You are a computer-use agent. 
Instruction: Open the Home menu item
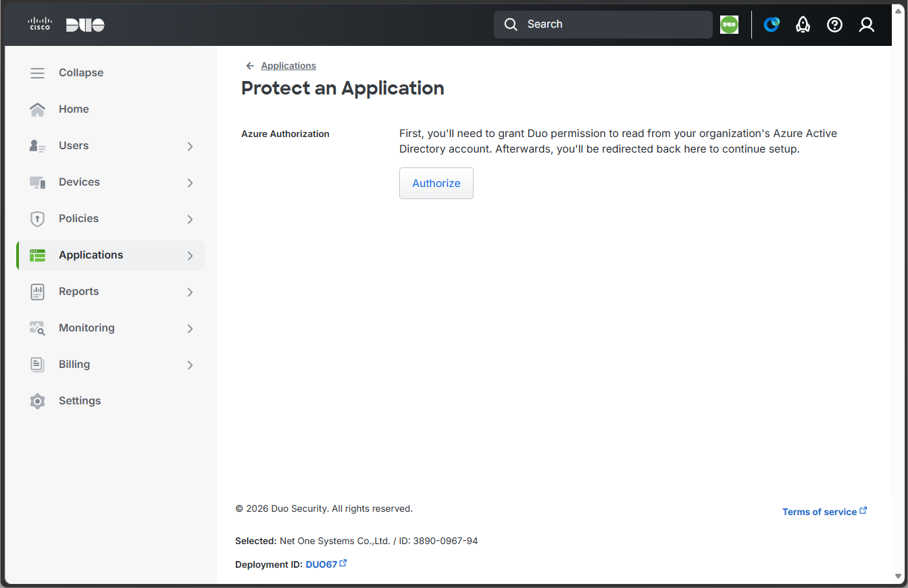(110, 109)
